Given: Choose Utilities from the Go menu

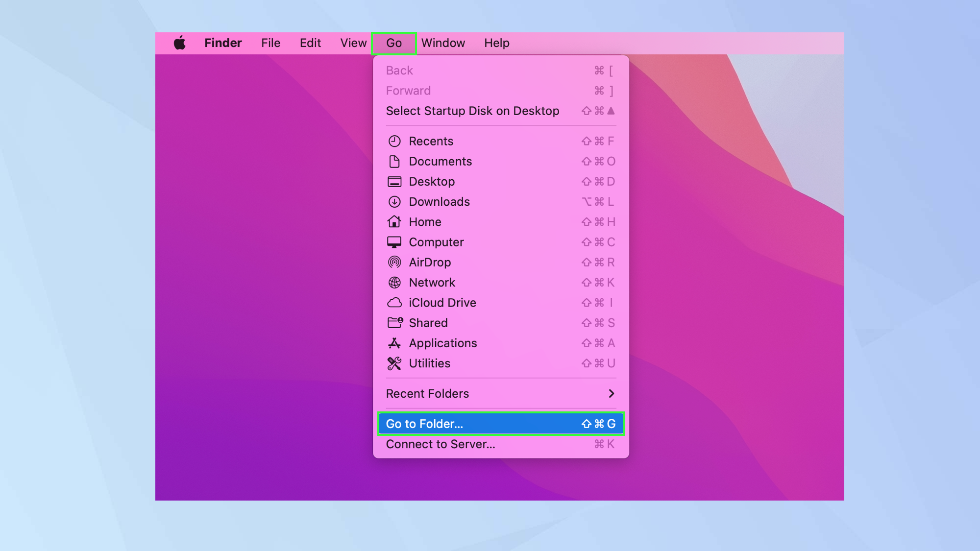Looking at the screenshot, I should [x=501, y=363].
